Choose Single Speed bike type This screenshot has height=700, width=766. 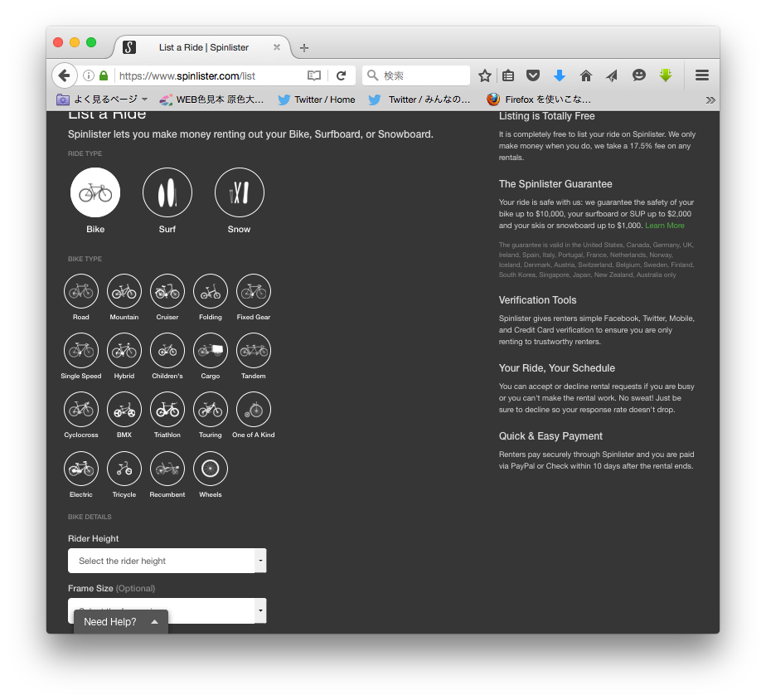81,351
